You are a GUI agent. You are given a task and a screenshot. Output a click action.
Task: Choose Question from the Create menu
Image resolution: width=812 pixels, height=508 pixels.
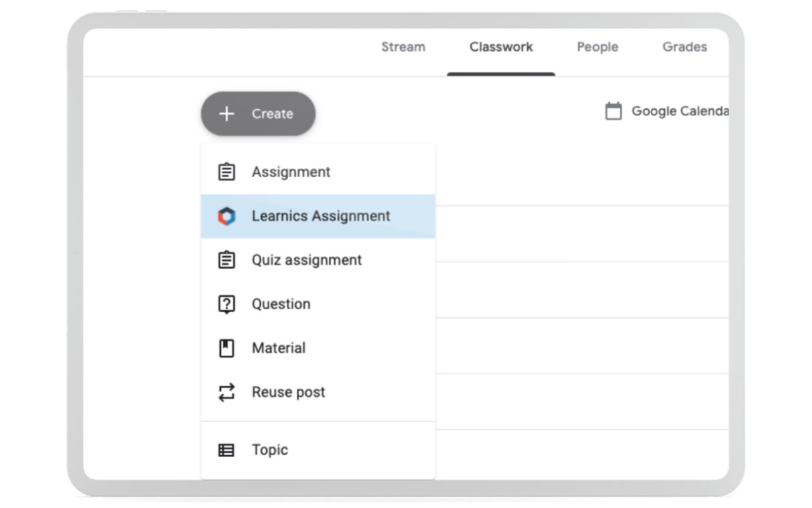(318, 304)
